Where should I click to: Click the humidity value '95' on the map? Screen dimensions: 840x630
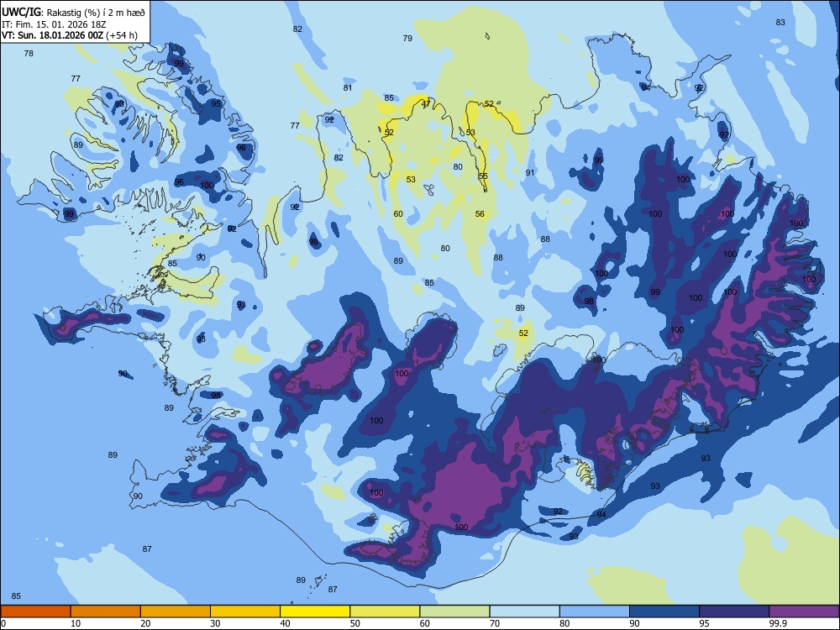tap(216, 103)
